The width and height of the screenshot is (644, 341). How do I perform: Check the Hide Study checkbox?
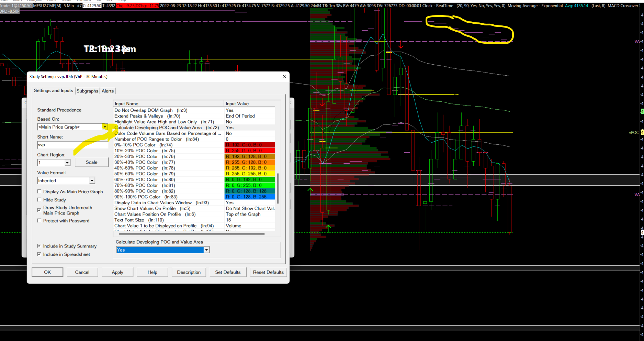tap(39, 200)
